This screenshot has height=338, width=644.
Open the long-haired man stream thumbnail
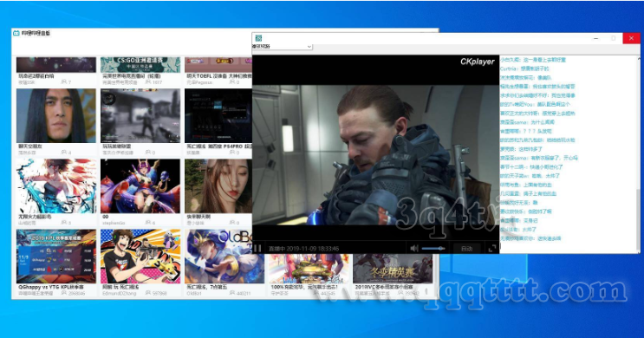click(x=56, y=116)
